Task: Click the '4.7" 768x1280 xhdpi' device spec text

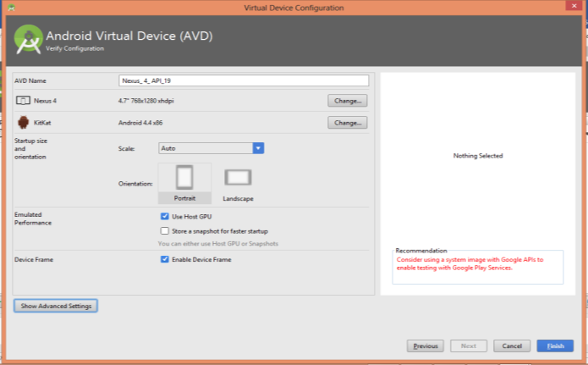Action: point(146,101)
